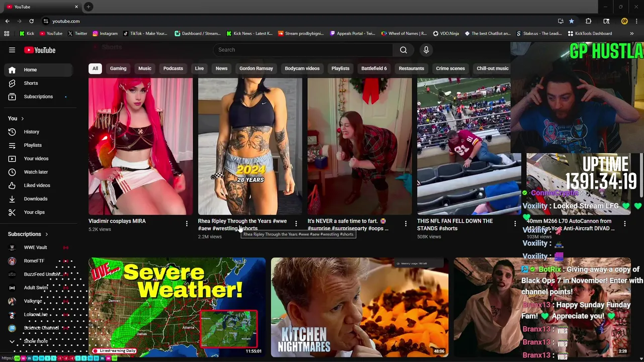Select the Restaurants filter chip
Viewport: 644px width, 362px height.
(411, 68)
